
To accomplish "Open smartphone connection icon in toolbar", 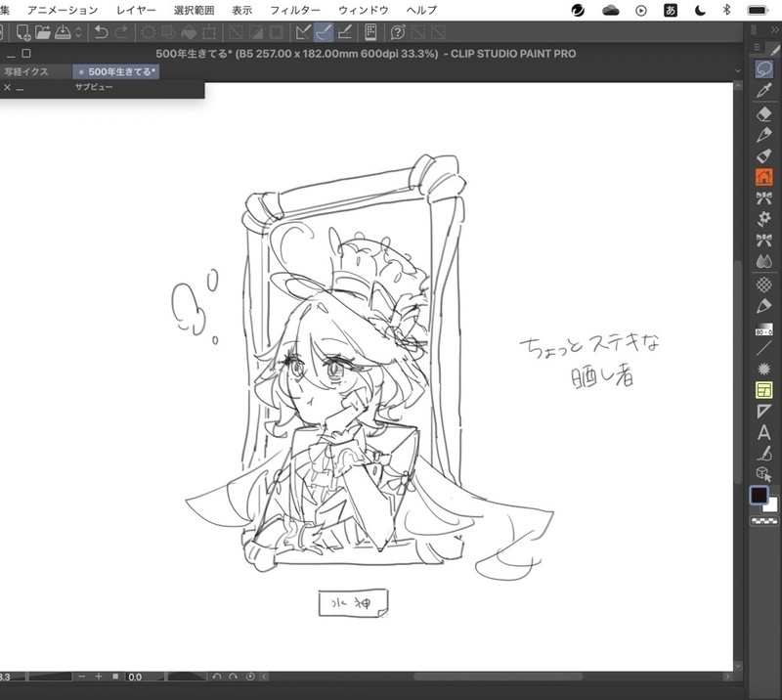I will pos(370,32).
